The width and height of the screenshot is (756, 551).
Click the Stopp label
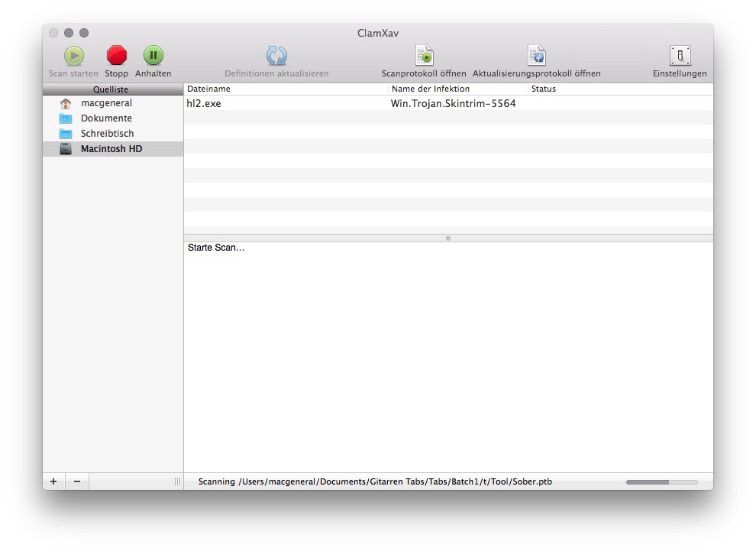[x=117, y=74]
